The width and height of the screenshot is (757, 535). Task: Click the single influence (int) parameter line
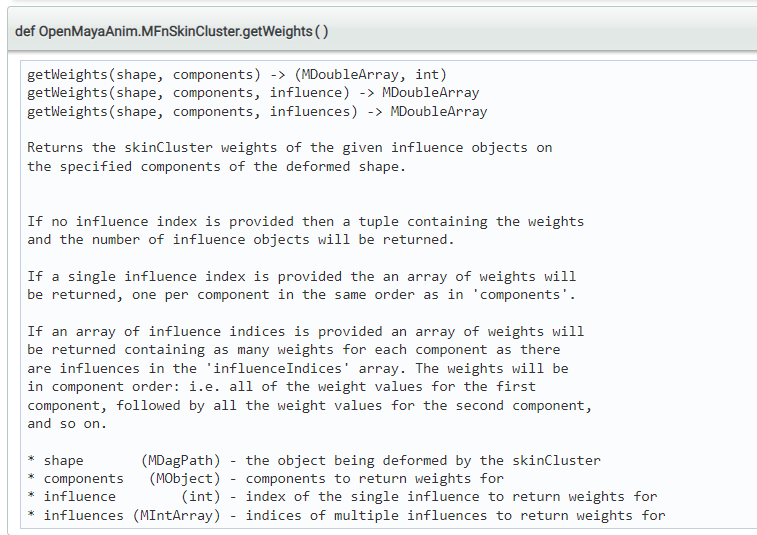342,496
